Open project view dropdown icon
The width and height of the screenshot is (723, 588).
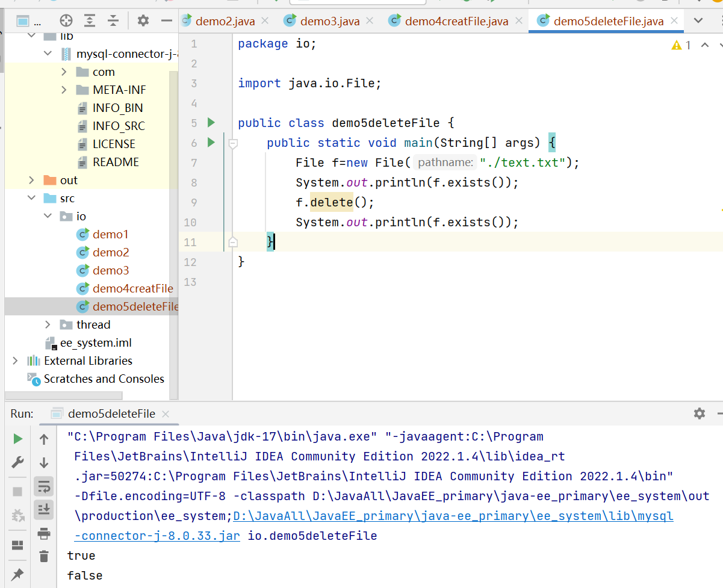pyautogui.click(x=23, y=22)
